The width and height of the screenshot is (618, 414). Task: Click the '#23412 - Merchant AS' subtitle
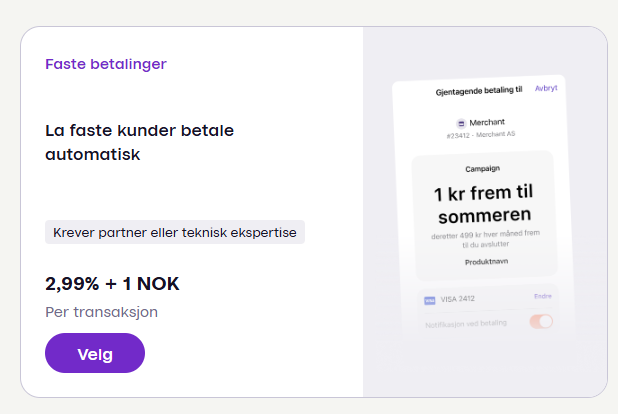(482, 134)
